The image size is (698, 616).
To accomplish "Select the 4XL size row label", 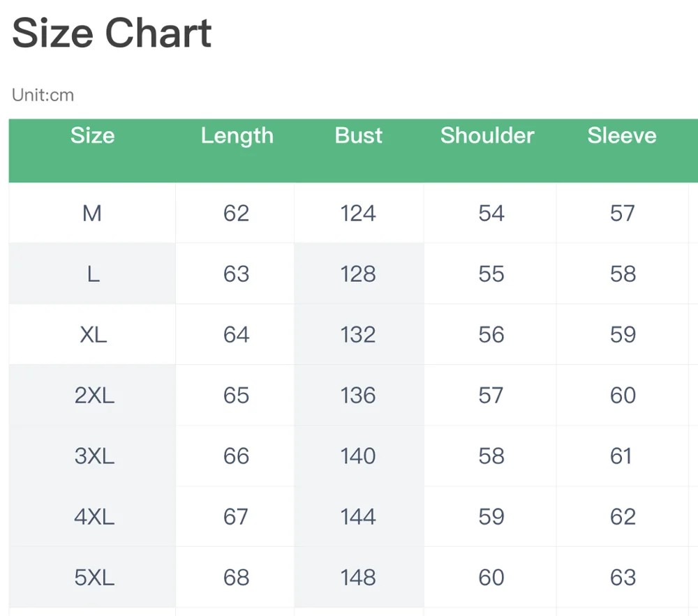I will click(x=94, y=517).
